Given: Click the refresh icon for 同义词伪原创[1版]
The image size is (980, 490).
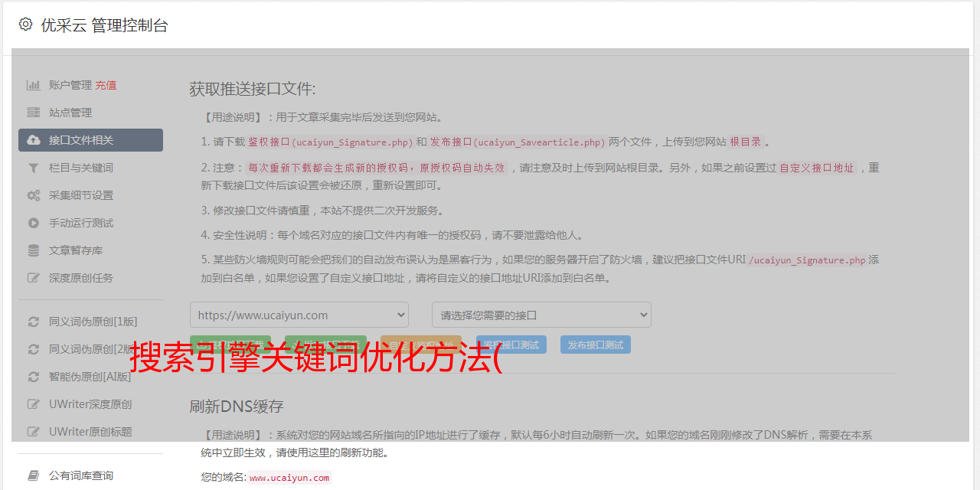Looking at the screenshot, I should [x=34, y=322].
